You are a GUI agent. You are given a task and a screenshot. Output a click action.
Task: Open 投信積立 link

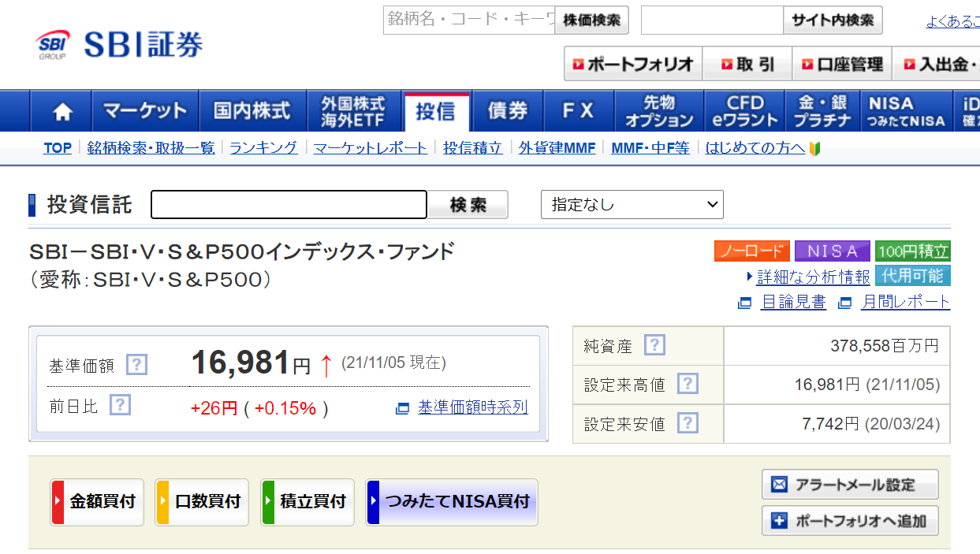coord(472,148)
